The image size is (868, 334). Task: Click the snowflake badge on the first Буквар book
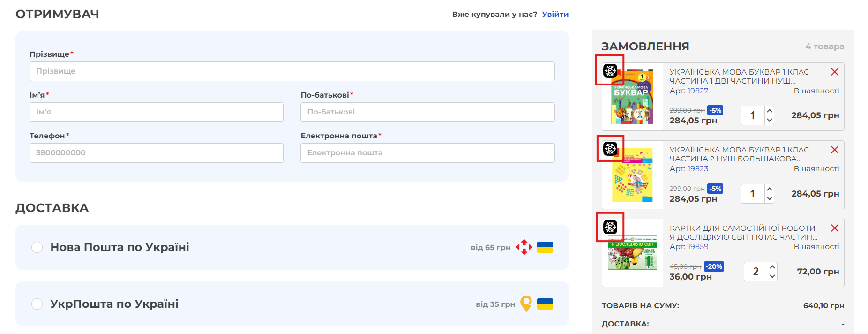click(x=610, y=71)
